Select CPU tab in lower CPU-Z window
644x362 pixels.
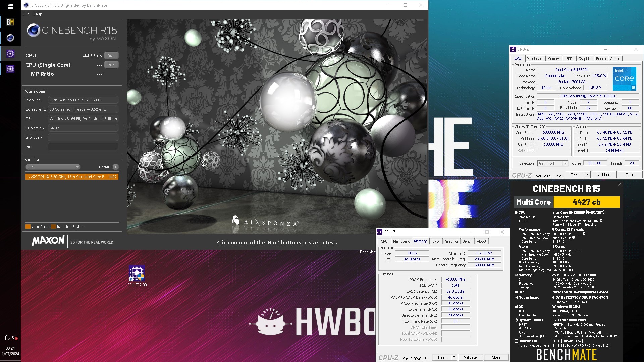[384, 241]
